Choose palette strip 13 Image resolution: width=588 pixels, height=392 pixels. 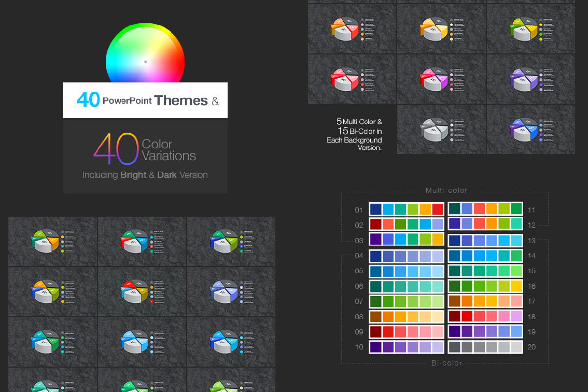pyautogui.click(x=486, y=241)
